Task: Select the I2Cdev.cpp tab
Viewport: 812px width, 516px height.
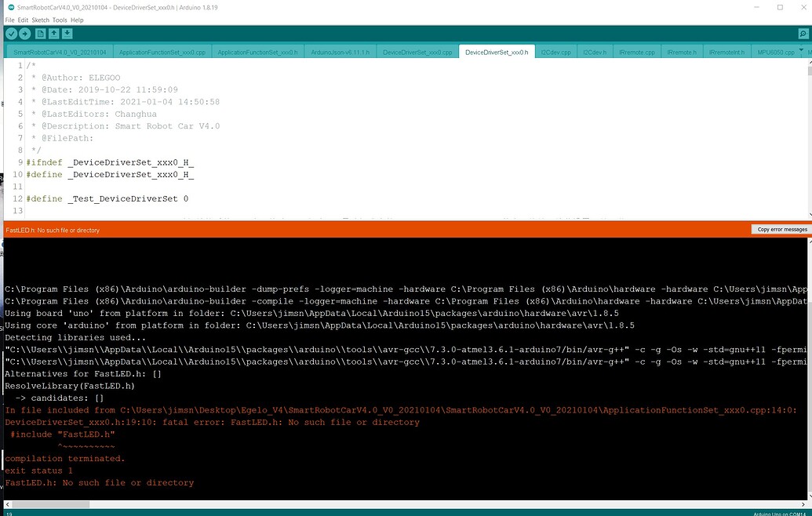Action: [x=555, y=51]
